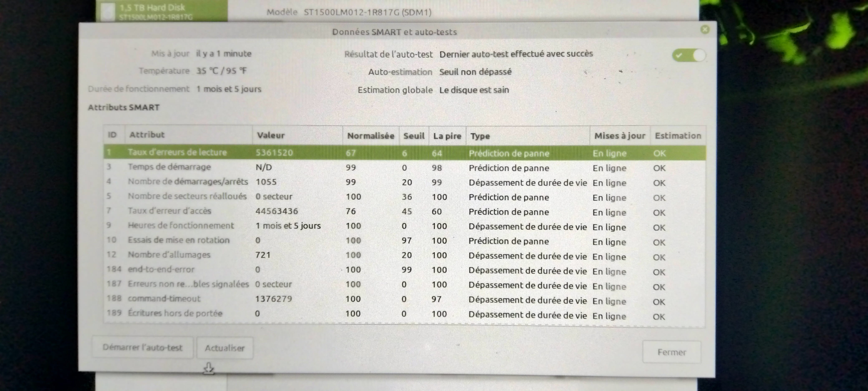Click value 721 cell

click(263, 255)
